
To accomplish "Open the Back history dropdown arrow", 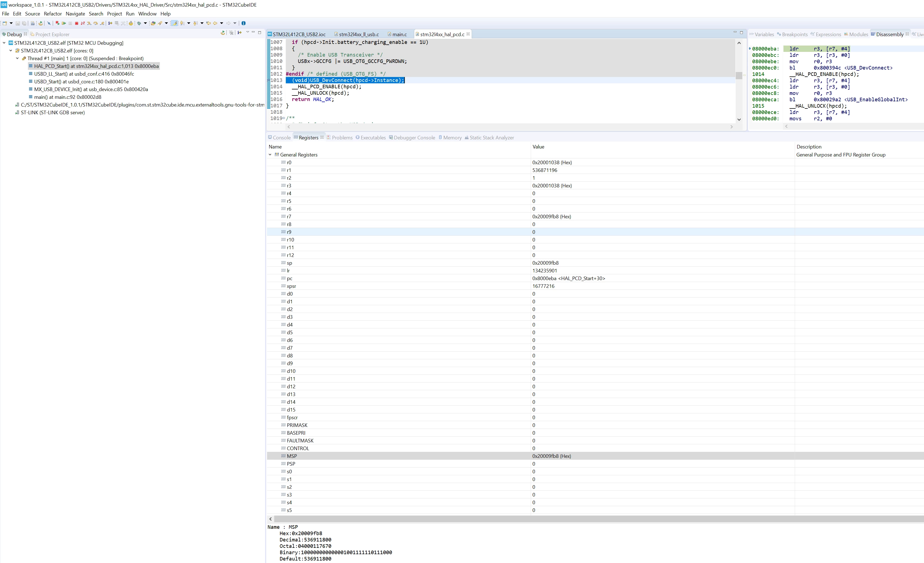I will pos(222,23).
